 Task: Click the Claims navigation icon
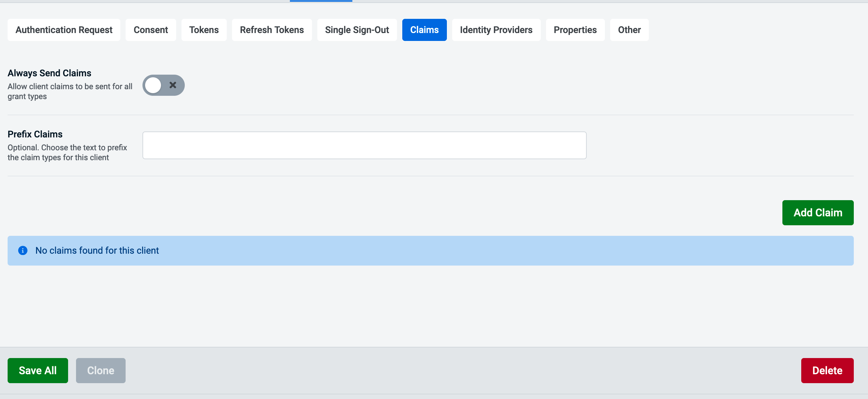(424, 30)
